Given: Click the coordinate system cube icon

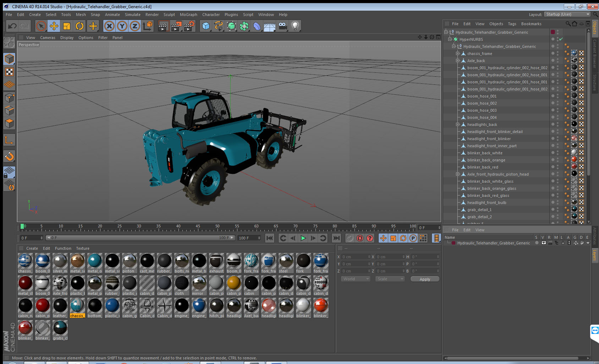Looking at the screenshot, I should [148, 26].
